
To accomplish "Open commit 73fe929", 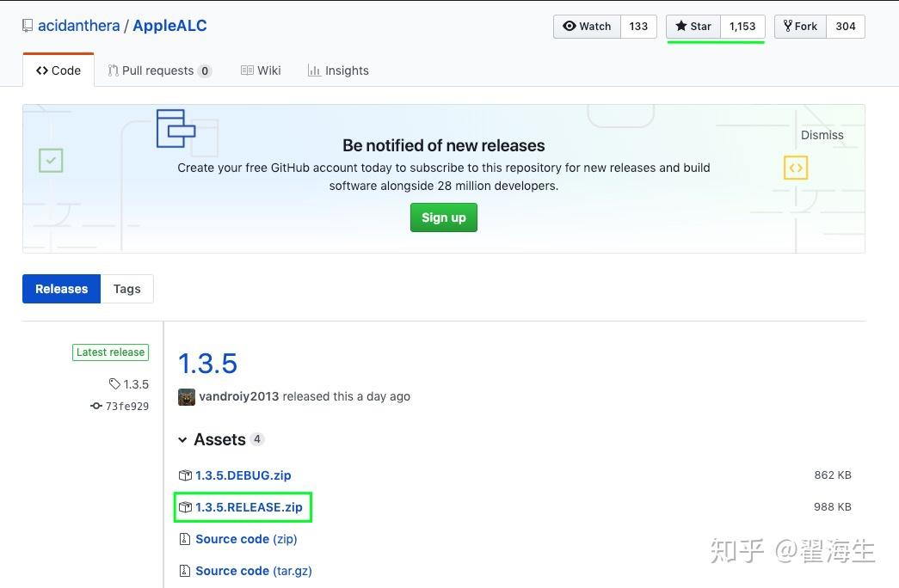I will (x=127, y=407).
